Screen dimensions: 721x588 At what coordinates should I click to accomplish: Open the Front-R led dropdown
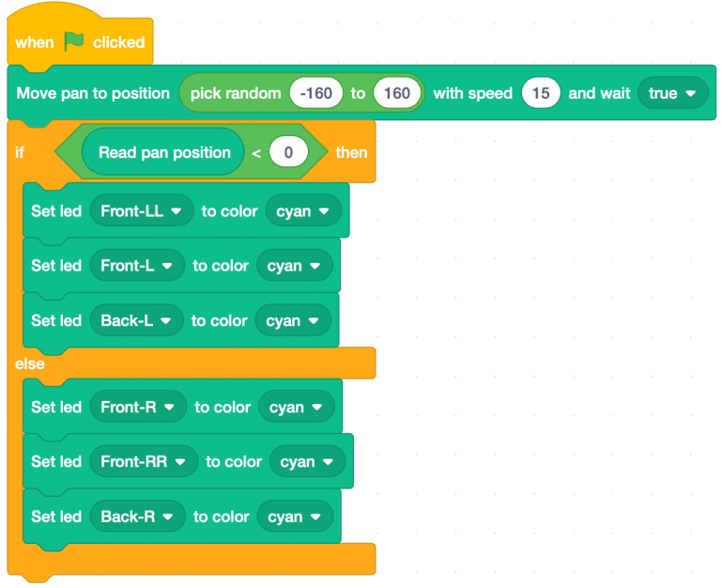(138, 408)
